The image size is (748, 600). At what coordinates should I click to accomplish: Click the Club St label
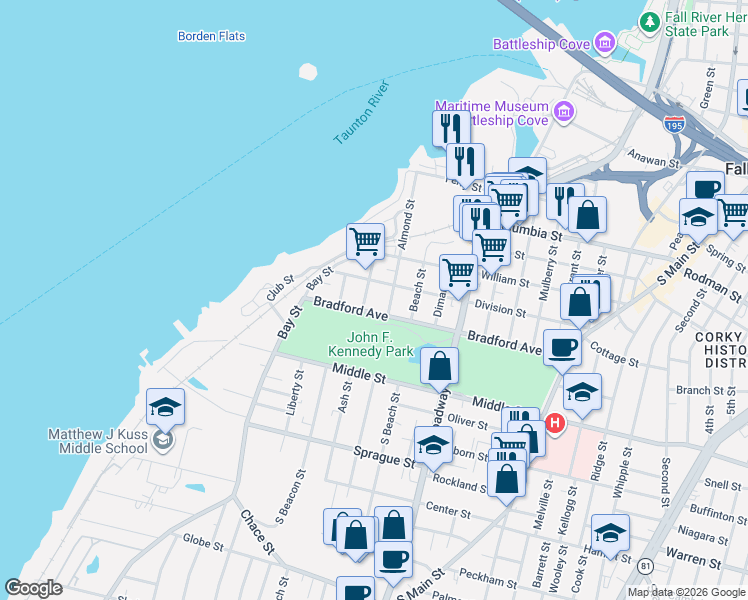click(280, 288)
